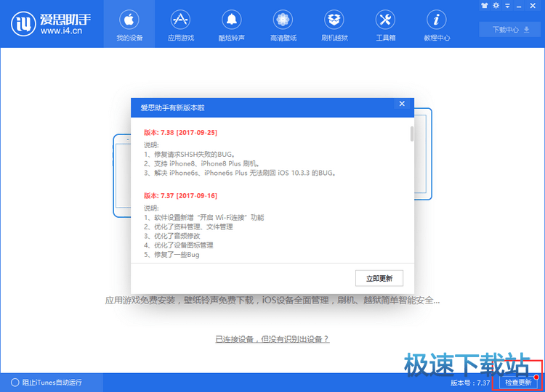Click the 立即更新 update now button
The width and height of the screenshot is (545, 392).
coord(379,278)
